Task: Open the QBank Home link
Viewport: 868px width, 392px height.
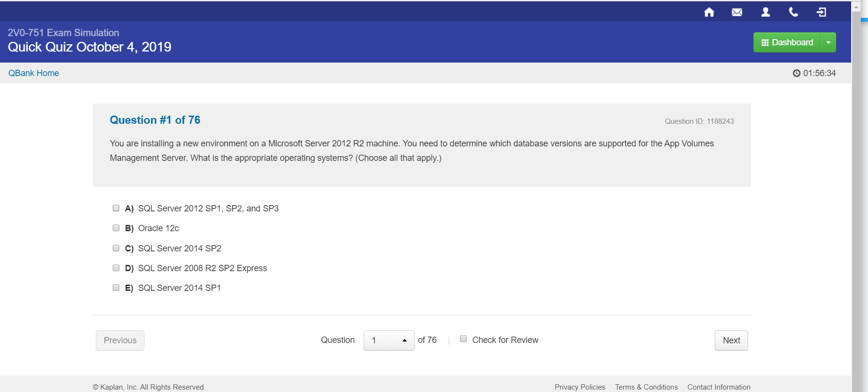Action: click(x=34, y=73)
